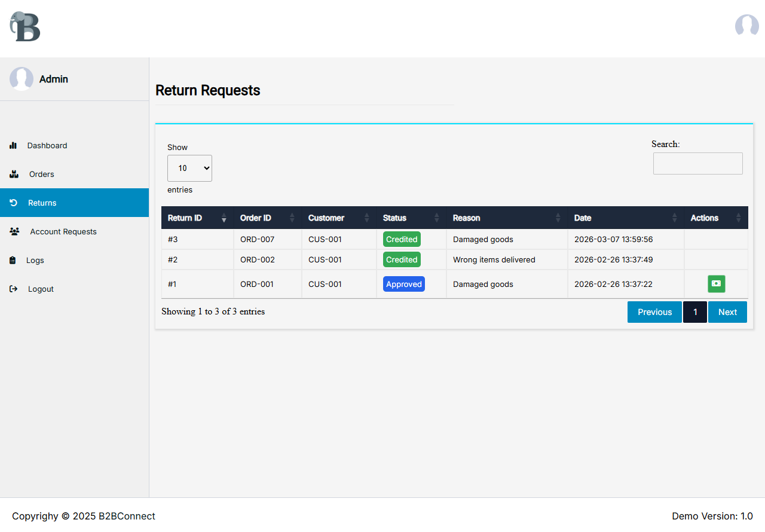Click date 2026-02-26 13:37:22
This screenshot has width=765, height=532.
coord(613,284)
